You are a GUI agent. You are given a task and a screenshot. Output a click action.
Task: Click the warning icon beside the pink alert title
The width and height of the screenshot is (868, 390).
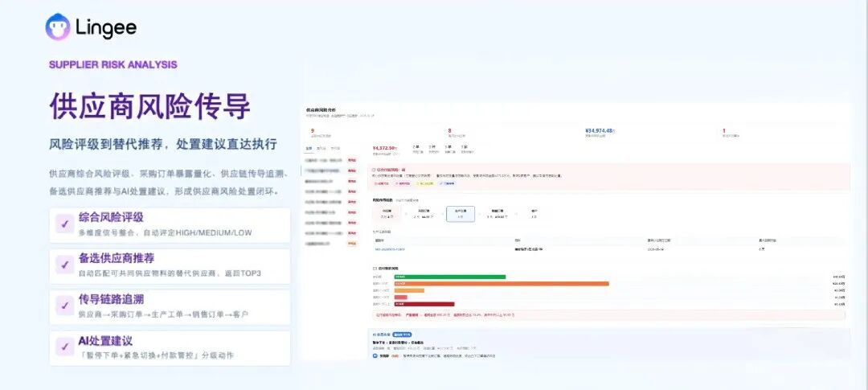pyautogui.click(x=374, y=170)
